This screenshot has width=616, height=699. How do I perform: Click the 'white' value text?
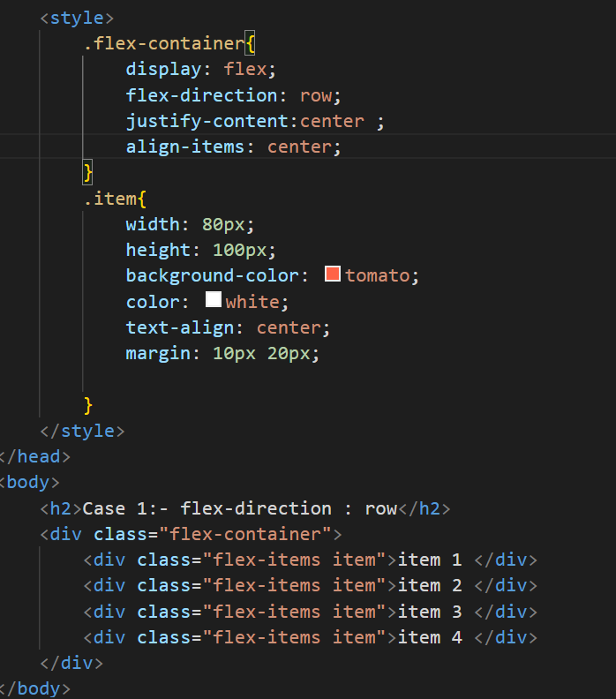[252, 302]
